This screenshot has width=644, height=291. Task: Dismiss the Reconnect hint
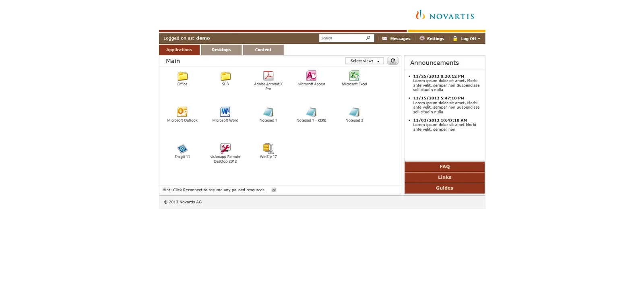point(274,190)
